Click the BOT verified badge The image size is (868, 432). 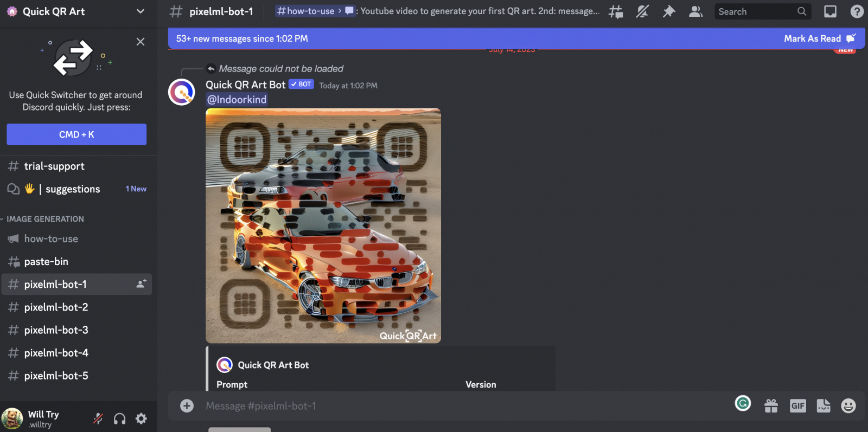click(301, 84)
